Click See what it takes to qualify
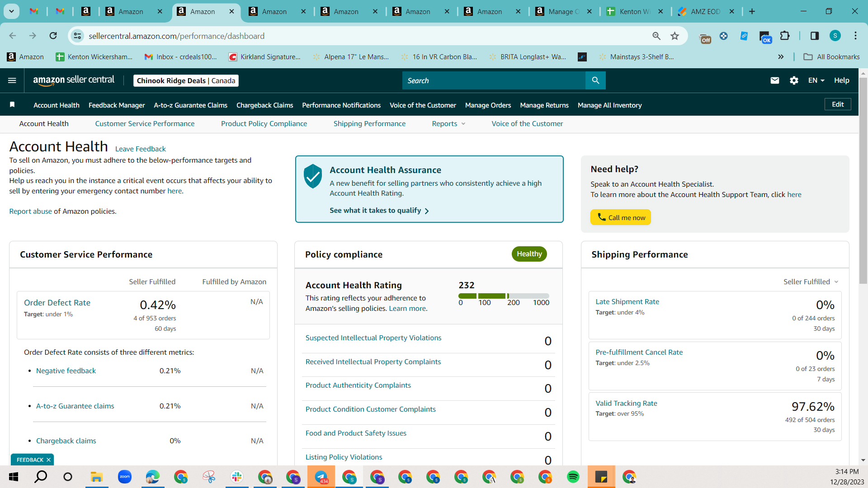 click(379, 211)
